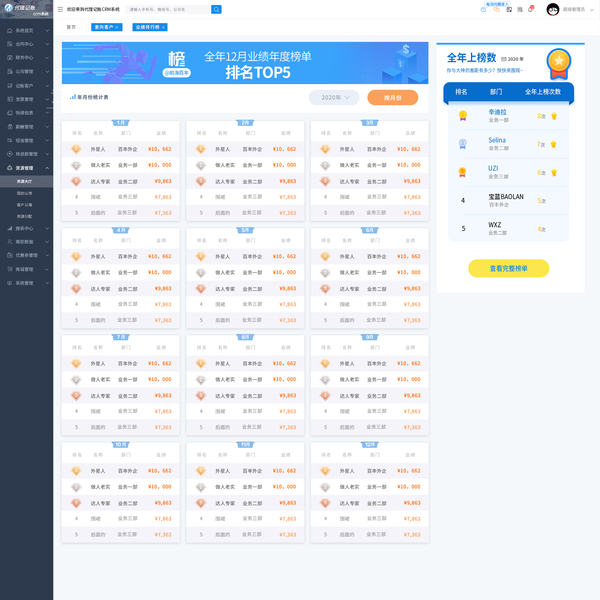Switch to the 意向客户 tab
Viewport: 600px width, 600px height.
click(x=107, y=27)
